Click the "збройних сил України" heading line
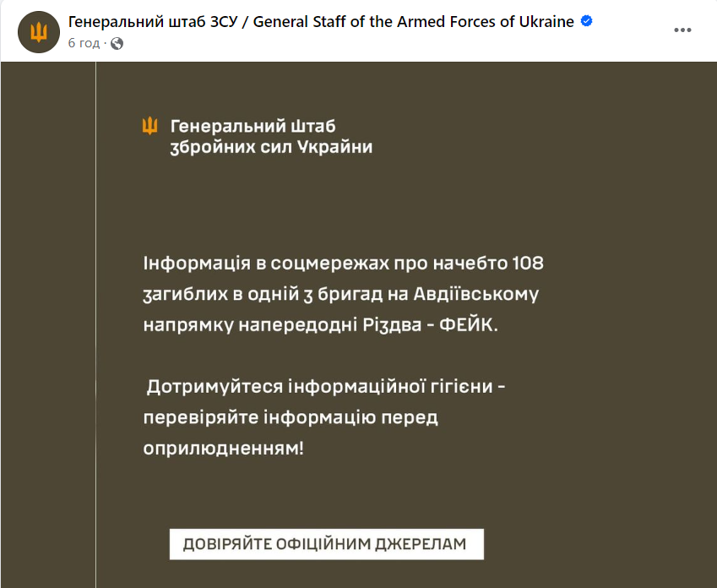 click(271, 147)
